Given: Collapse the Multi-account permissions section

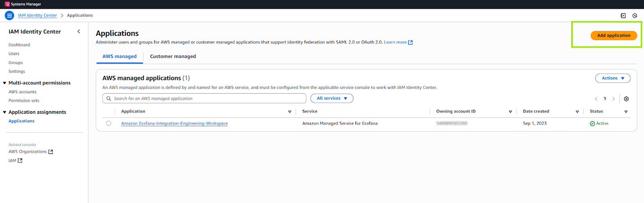Looking at the screenshot, I should click(5, 83).
